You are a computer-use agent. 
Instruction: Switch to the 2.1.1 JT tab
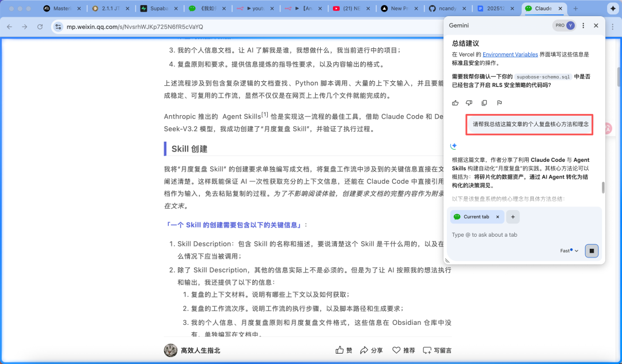111,8
